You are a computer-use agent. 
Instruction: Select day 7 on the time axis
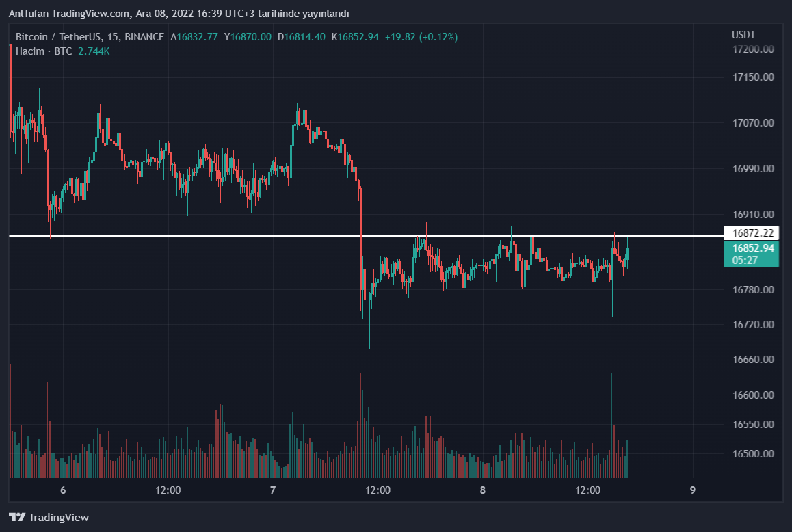[x=273, y=490]
